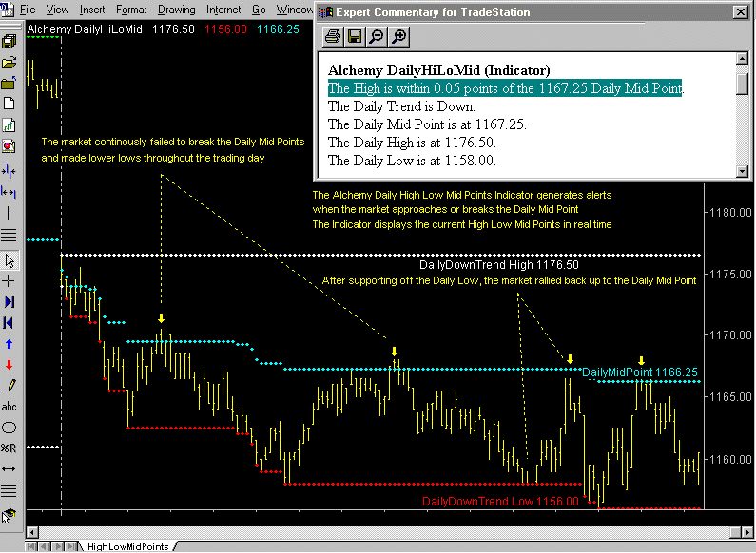Click the Expert Commentary graduation cap tool
Viewport: 756px width, 553px height.
pyautogui.click(x=9, y=515)
